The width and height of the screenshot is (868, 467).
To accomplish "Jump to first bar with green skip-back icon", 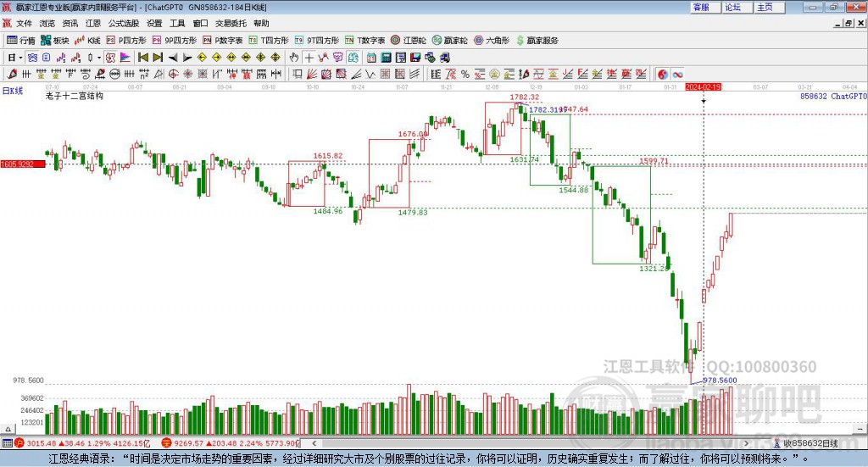I will [x=143, y=58].
